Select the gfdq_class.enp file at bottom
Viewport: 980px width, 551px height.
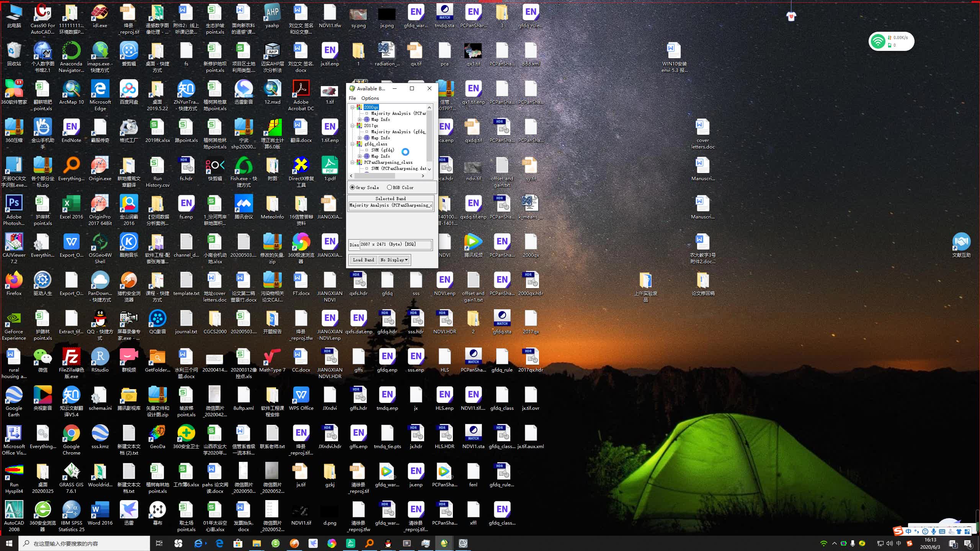click(x=502, y=514)
